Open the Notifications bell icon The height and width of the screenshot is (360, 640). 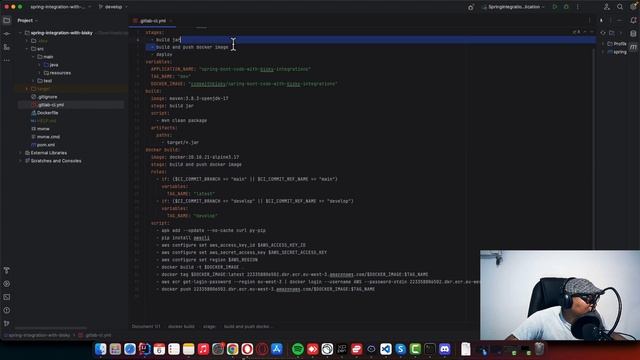click(x=633, y=20)
